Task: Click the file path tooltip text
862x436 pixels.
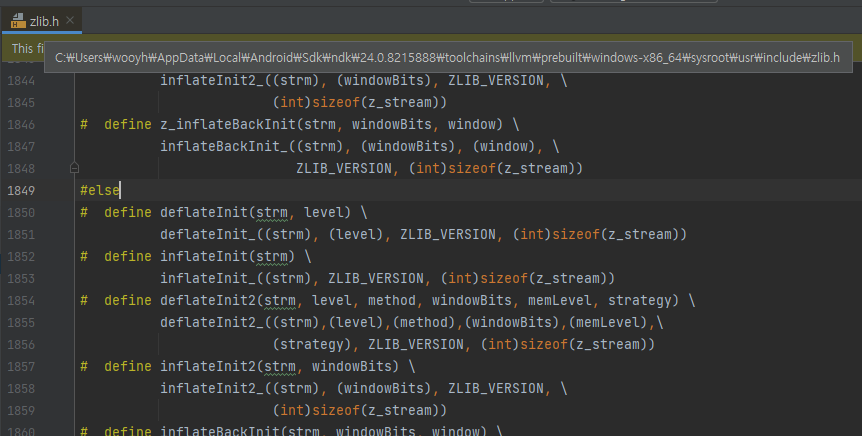Action: pyautogui.click(x=447, y=58)
